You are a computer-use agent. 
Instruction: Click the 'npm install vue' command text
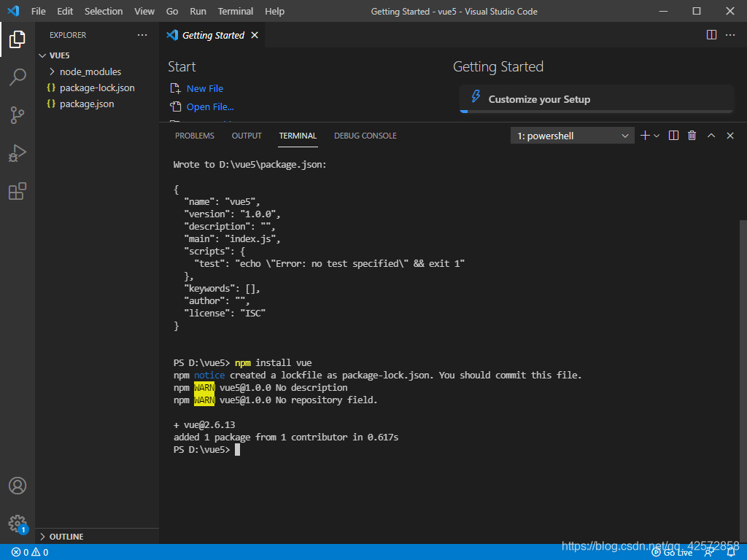click(273, 363)
